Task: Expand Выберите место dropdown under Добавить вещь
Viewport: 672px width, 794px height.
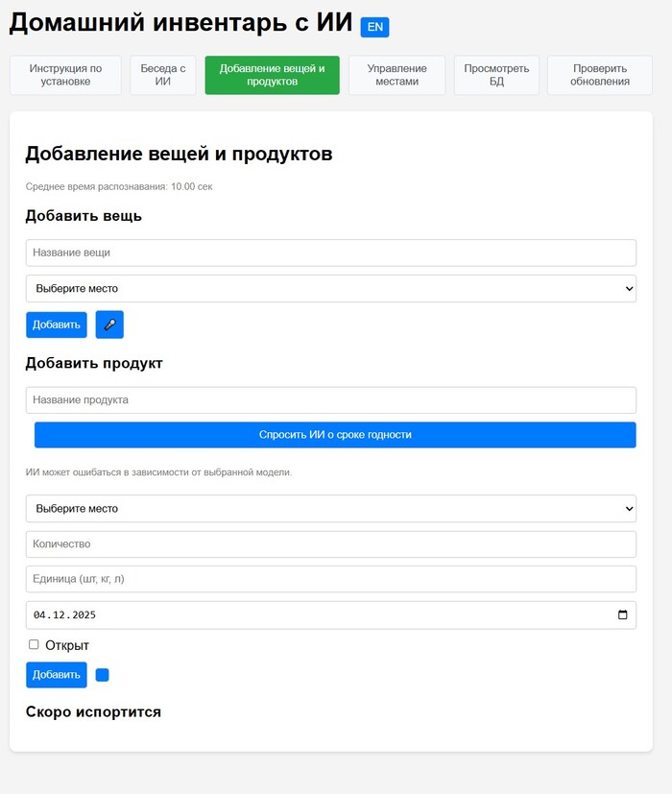Action: [x=330, y=288]
